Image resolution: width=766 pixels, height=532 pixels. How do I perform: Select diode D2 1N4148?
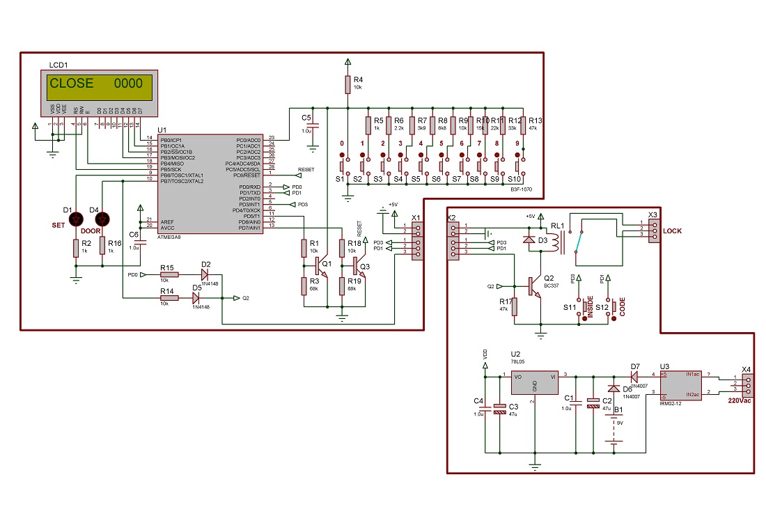205,275
